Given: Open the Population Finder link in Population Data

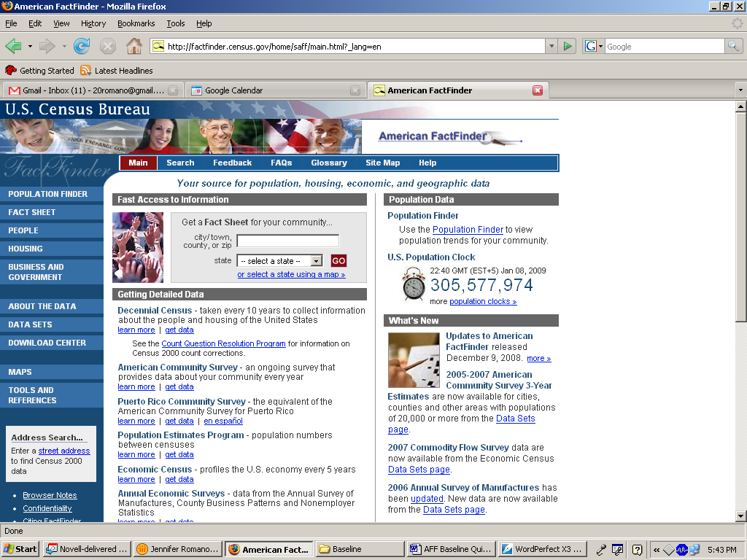Looking at the screenshot, I should pos(468,230).
